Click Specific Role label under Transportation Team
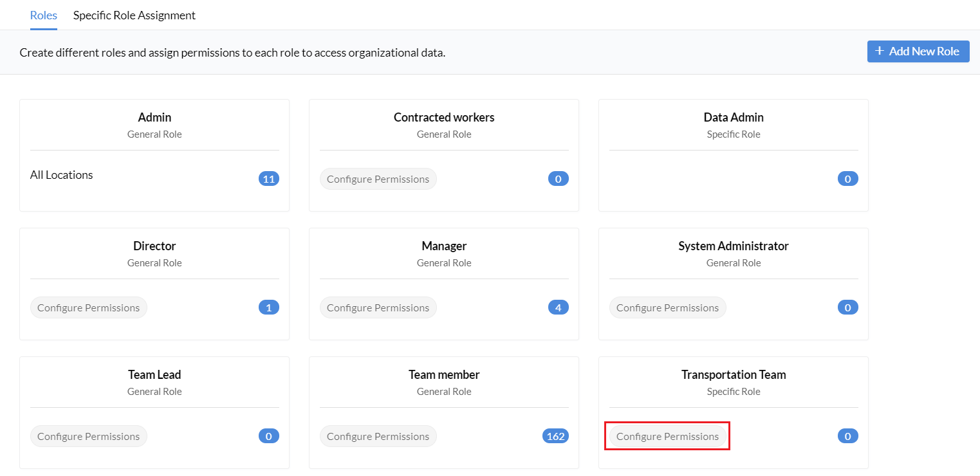980x476 pixels. [x=734, y=392]
